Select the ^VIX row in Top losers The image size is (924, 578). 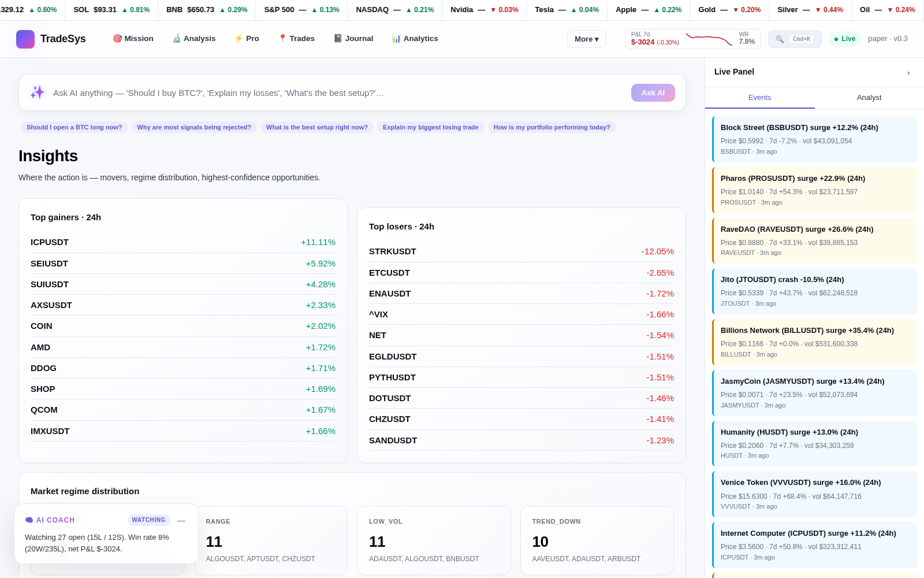[x=521, y=314]
